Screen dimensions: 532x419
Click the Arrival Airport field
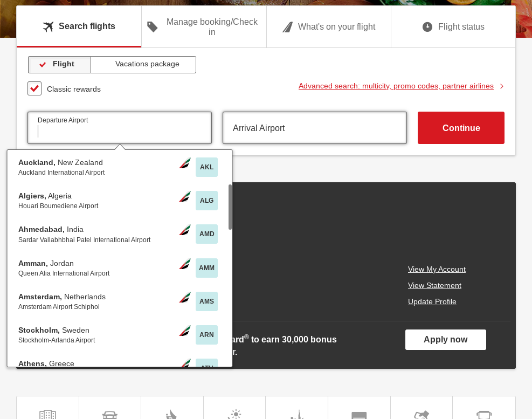[x=315, y=128]
